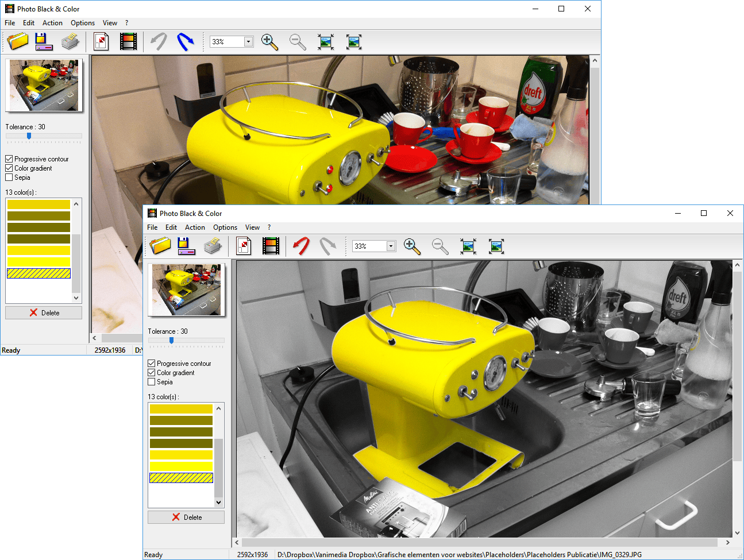The width and height of the screenshot is (744, 560).
Task: Enable Sepia checkbox in front window
Action: (152, 382)
